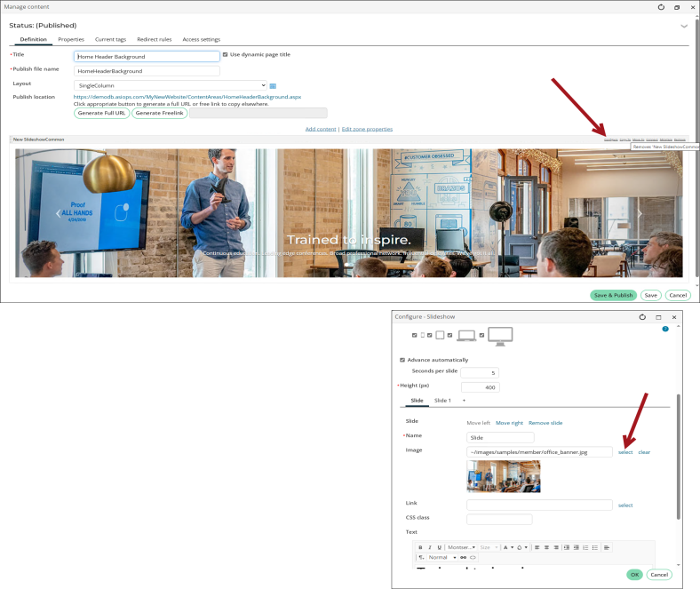The width and height of the screenshot is (700, 589).
Task: Select the Slide tab
Action: pos(417,400)
